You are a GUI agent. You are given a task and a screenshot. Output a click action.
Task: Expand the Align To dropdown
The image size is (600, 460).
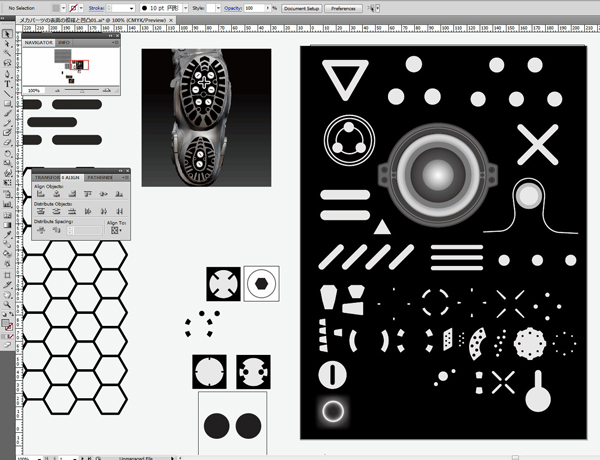(115, 229)
